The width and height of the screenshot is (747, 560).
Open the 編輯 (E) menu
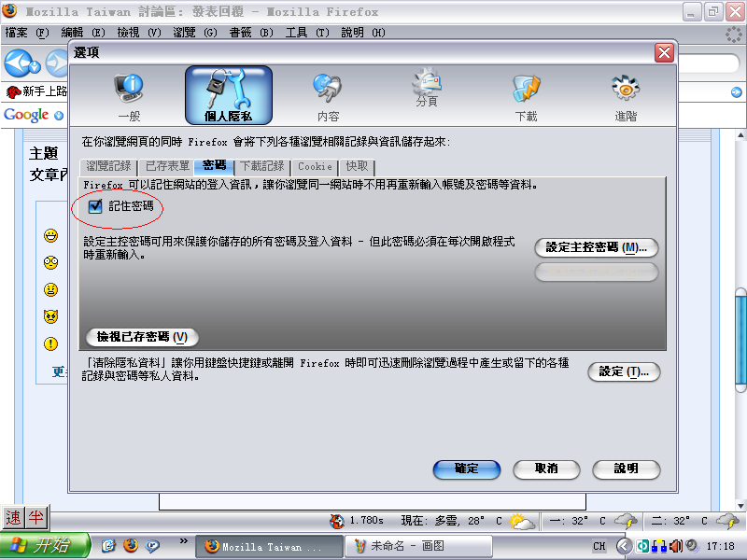(x=83, y=33)
